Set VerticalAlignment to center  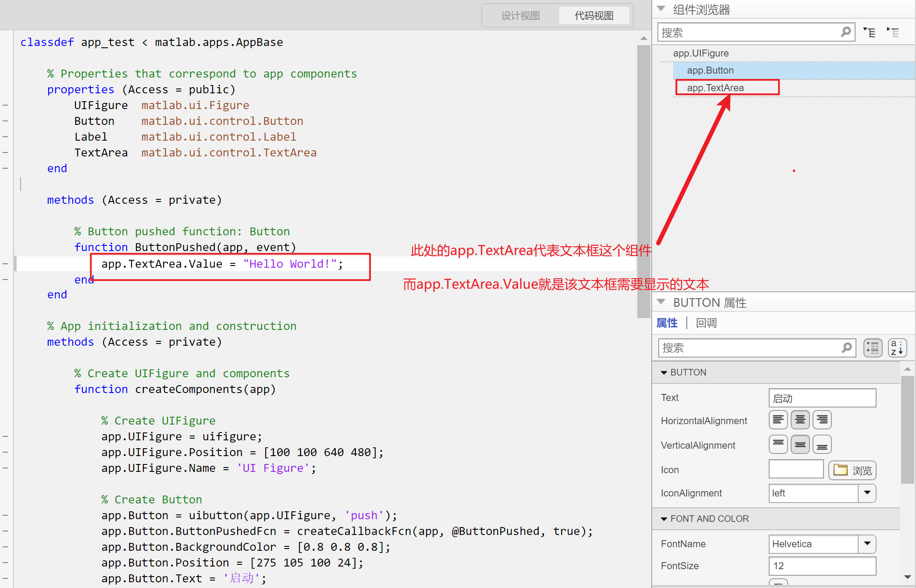pos(800,444)
